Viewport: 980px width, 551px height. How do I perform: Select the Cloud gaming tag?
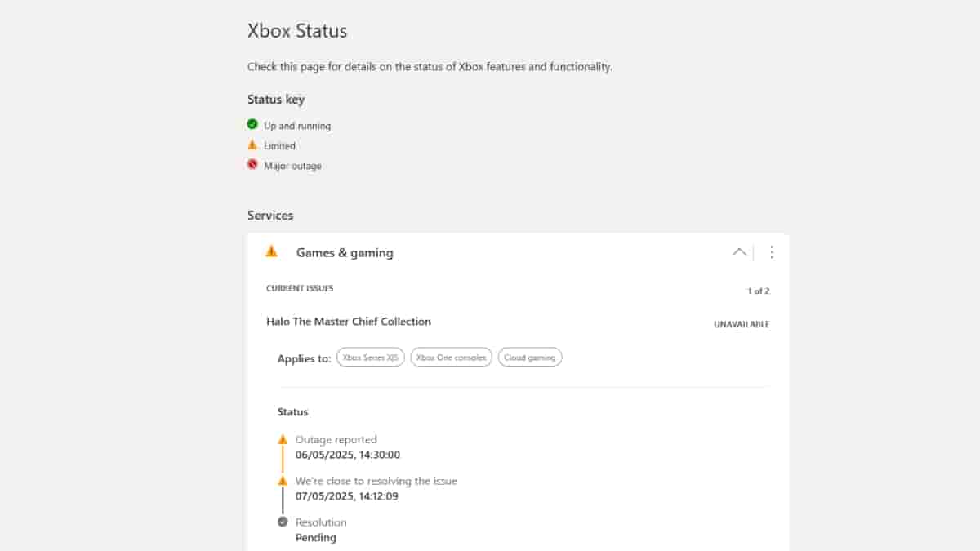pos(530,358)
